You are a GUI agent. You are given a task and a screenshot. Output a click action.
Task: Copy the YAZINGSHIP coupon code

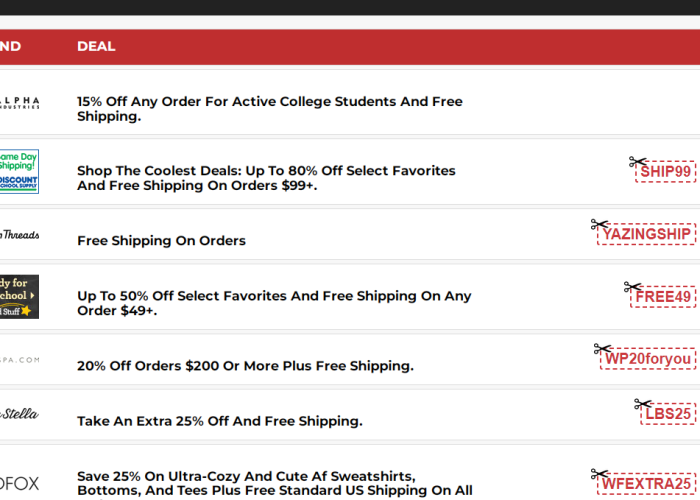pyautogui.click(x=646, y=234)
